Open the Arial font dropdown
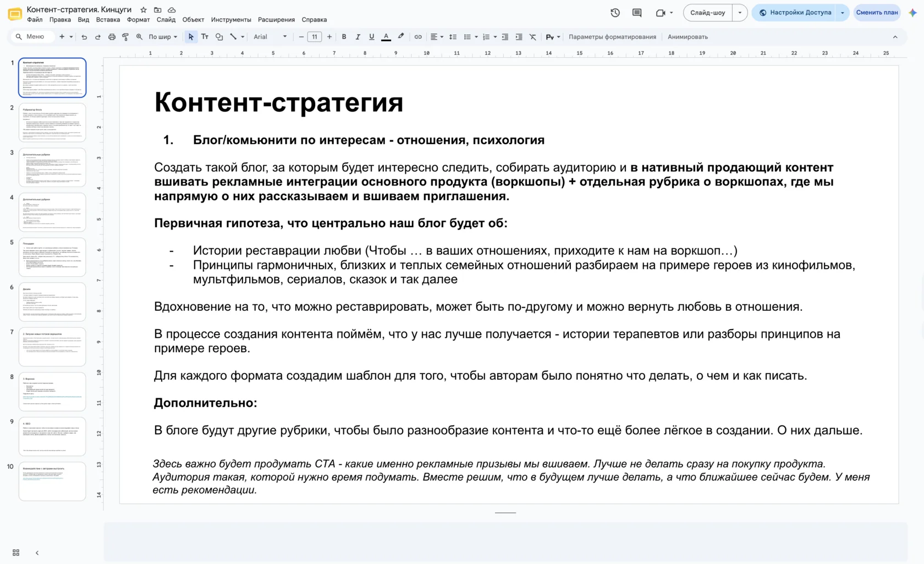Viewport: 924px width, 564px height. [270, 37]
